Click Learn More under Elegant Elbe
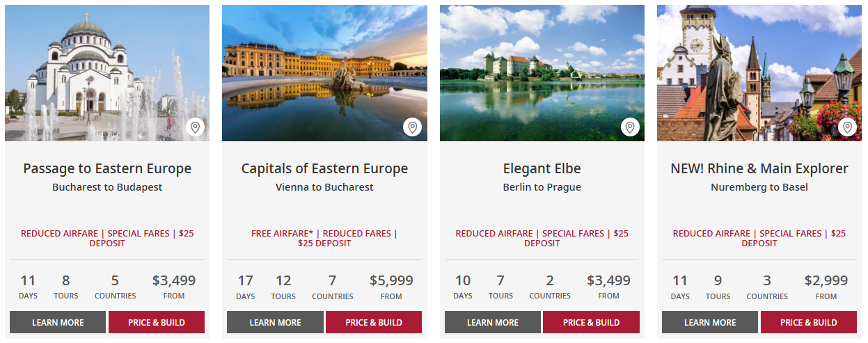Screen dimensions: 868x343 [493, 322]
